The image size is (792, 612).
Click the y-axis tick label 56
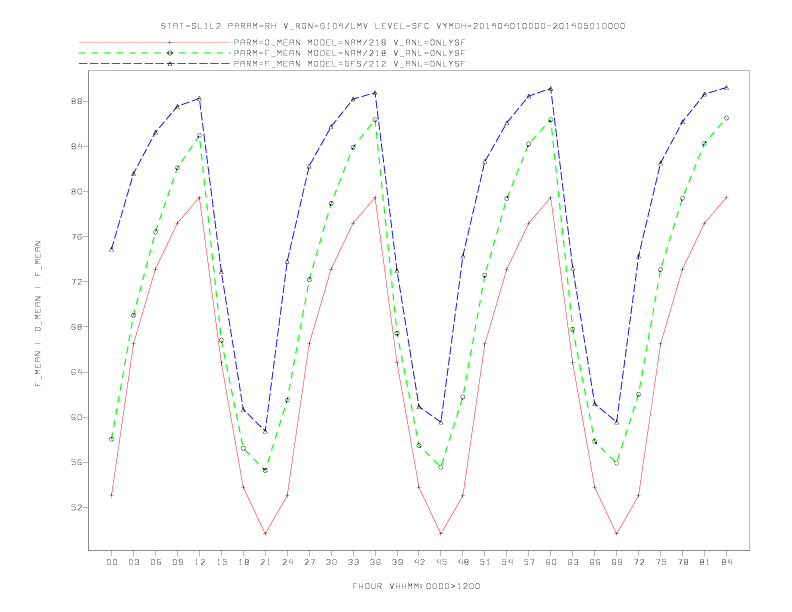coord(75,463)
